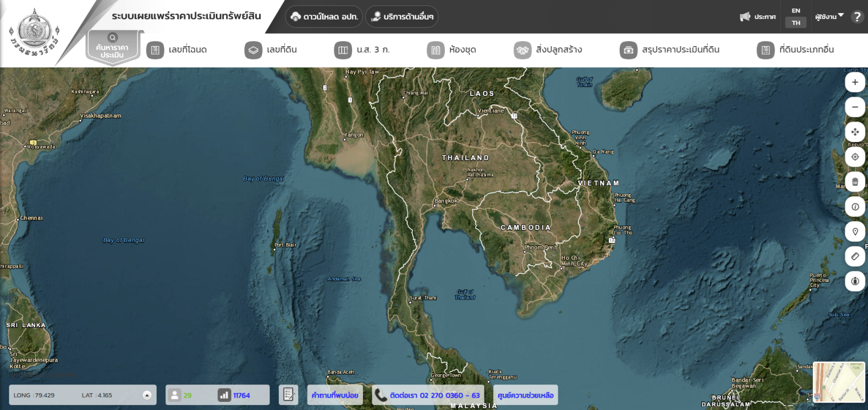
Task: Click the street view pegman icon
Action: click(x=854, y=281)
